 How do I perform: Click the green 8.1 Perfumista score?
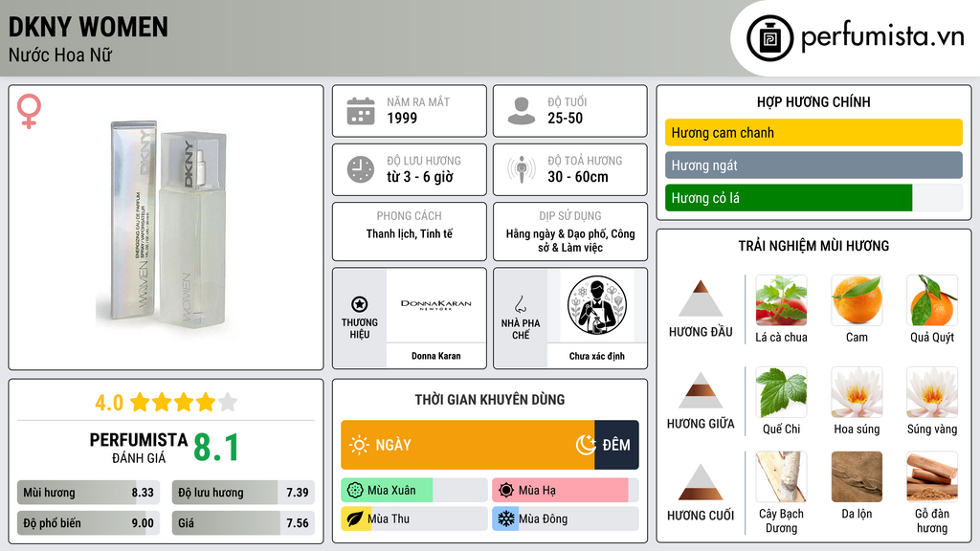point(216,448)
